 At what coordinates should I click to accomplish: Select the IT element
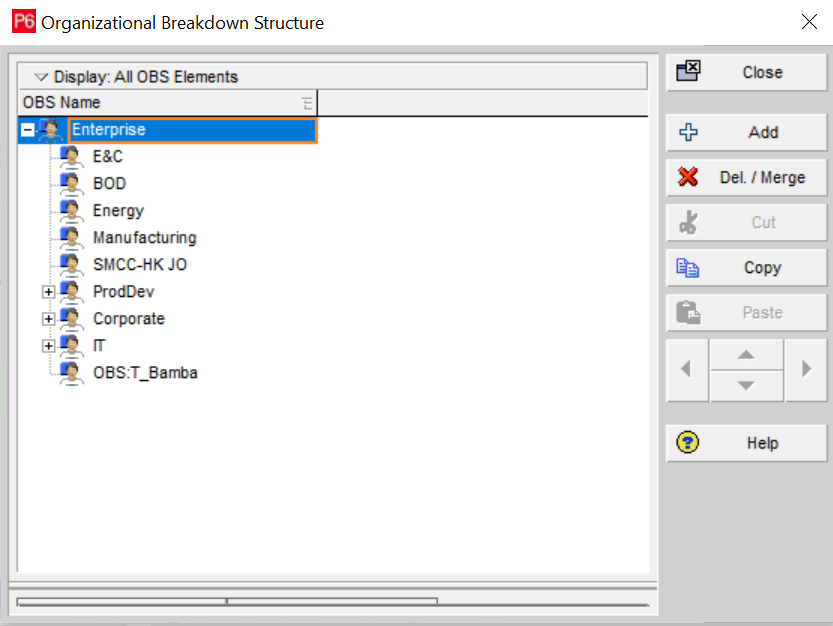(99, 346)
